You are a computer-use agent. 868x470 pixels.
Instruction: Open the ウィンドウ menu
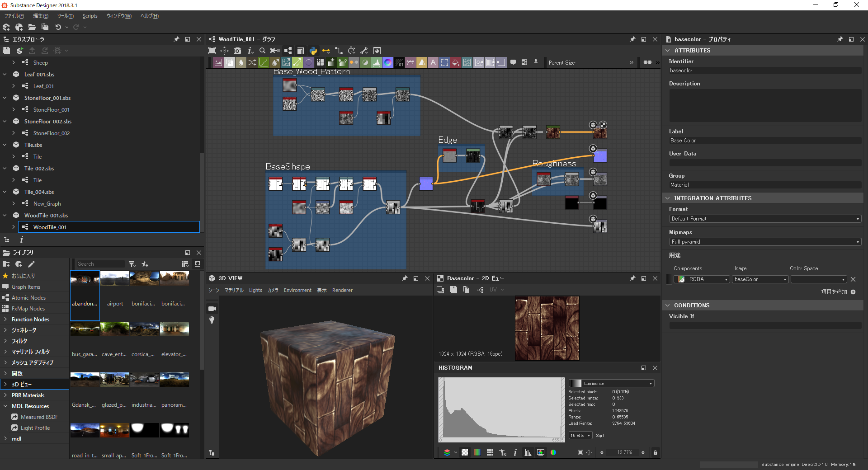[x=119, y=16]
